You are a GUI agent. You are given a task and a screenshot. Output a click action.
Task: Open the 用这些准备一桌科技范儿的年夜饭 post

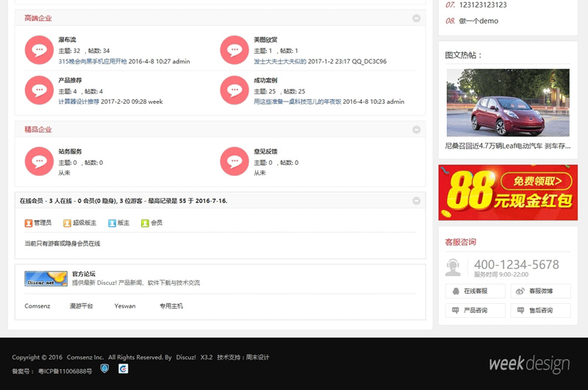pyautogui.click(x=298, y=102)
